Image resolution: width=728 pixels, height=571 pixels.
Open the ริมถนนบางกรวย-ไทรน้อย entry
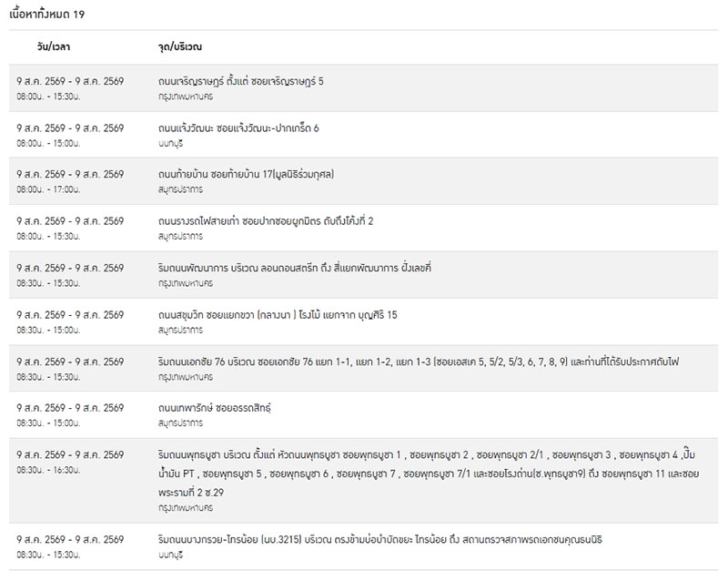pos(379,539)
